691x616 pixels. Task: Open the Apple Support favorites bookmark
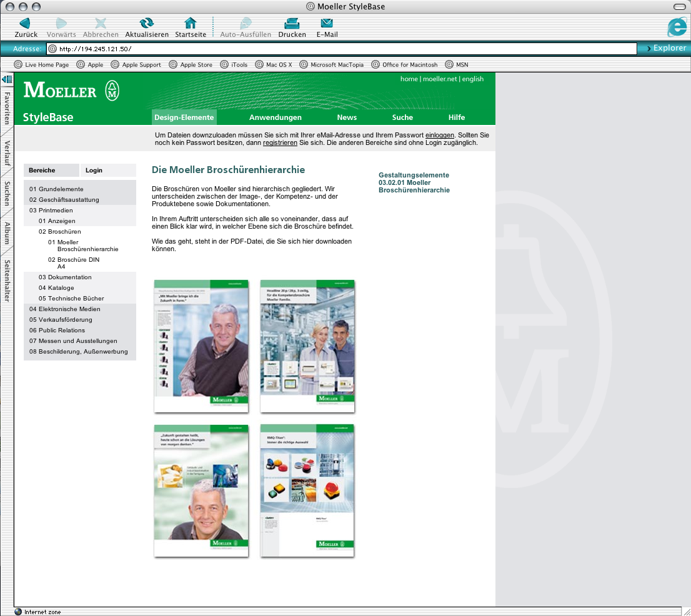136,64
